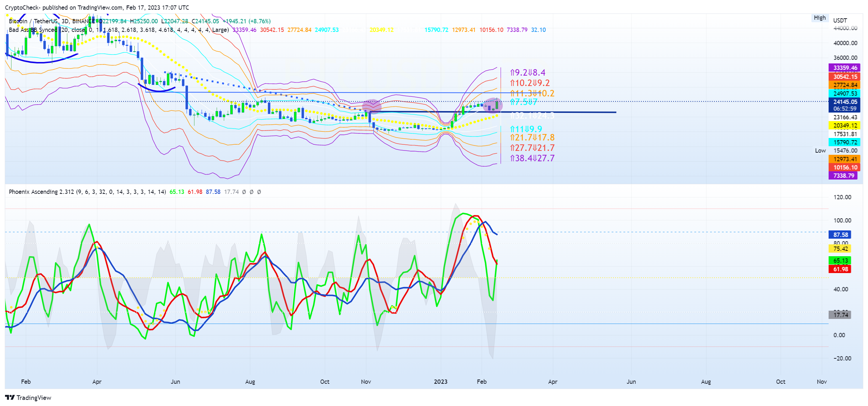Click the USDT currency label

[840, 20]
